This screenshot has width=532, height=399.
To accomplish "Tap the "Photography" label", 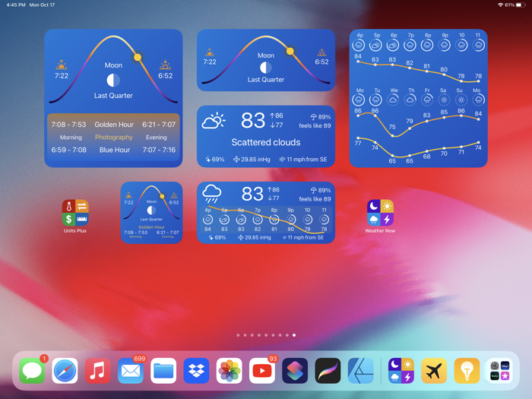I will (114, 137).
